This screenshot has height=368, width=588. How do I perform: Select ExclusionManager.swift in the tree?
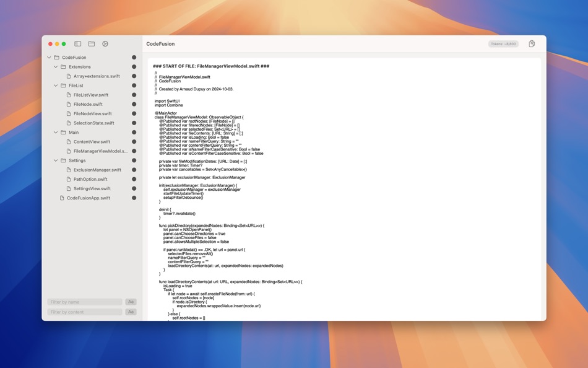click(x=97, y=170)
